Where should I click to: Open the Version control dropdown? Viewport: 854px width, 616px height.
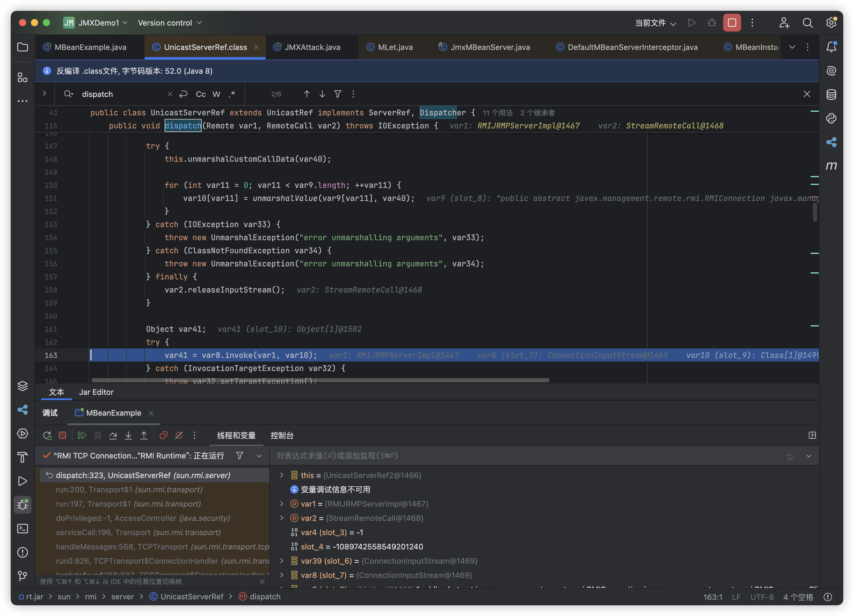coord(170,23)
